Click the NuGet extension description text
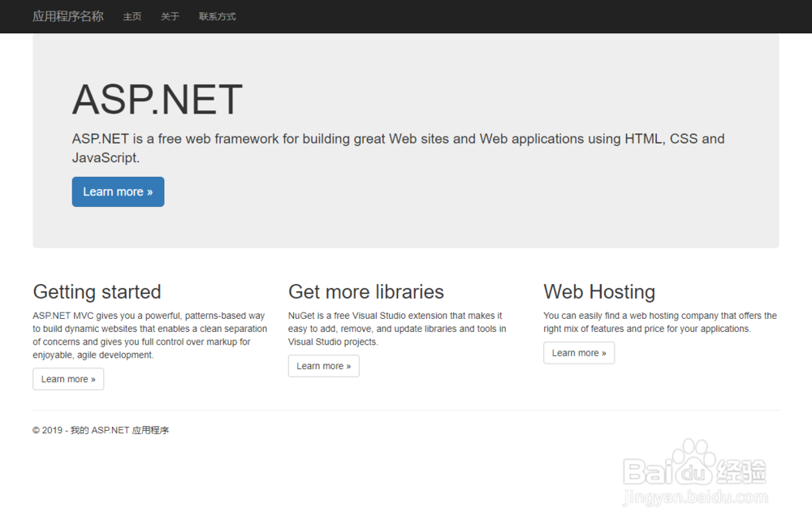This screenshot has height=525, width=812. 397,329
